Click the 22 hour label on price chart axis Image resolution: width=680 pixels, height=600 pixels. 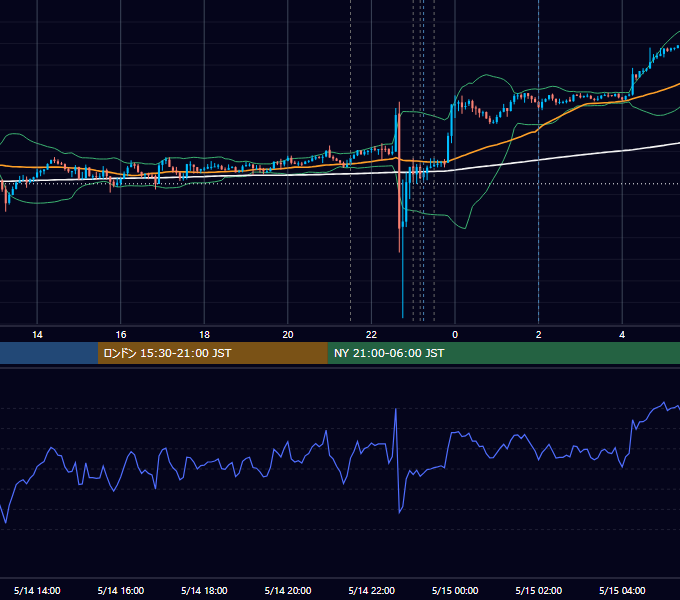point(371,335)
